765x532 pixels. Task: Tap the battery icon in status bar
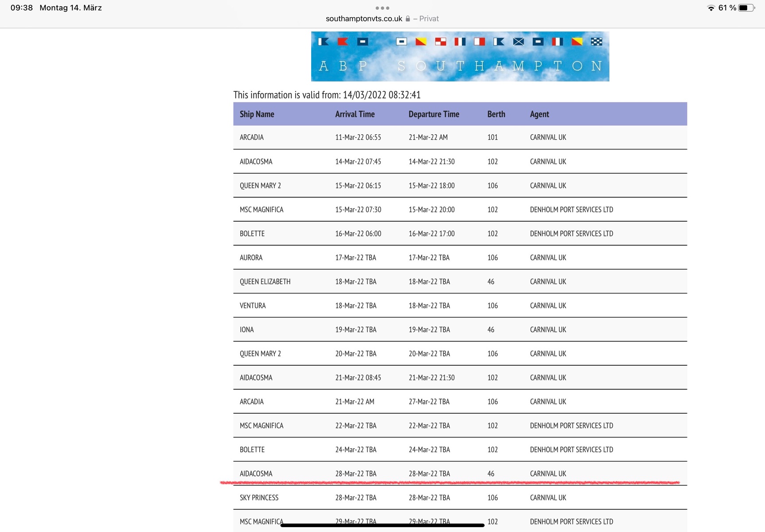click(x=746, y=8)
